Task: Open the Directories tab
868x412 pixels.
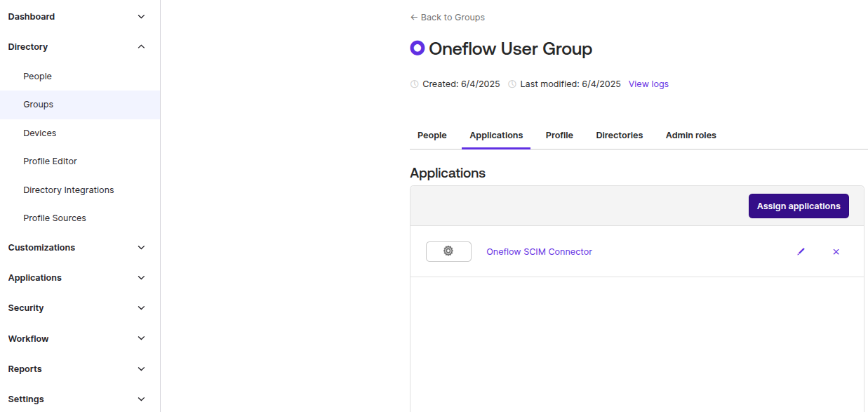Action: pos(619,135)
